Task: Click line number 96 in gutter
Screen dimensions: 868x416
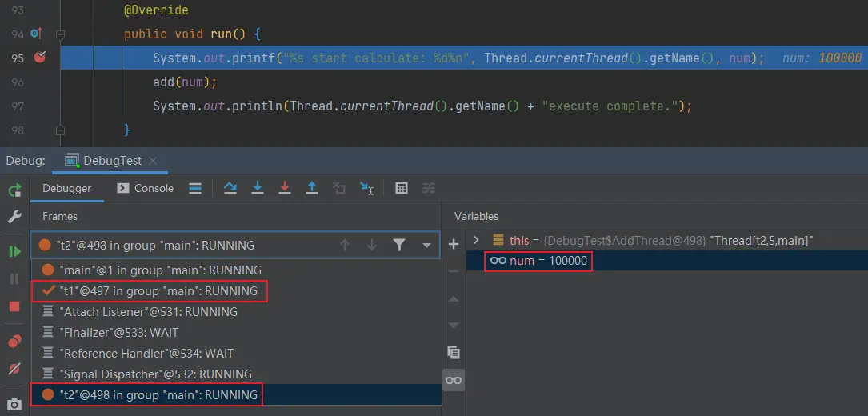Action: click(18, 82)
